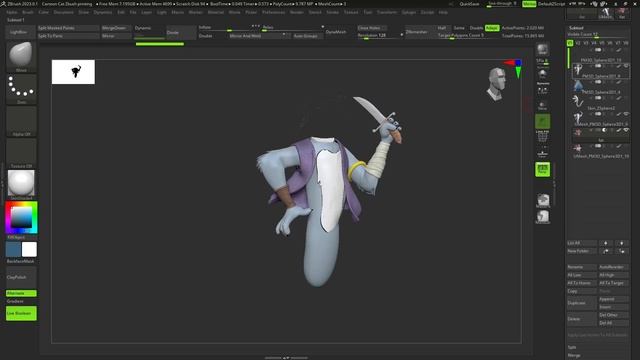Image resolution: width=640 pixels, height=360 pixels.
Task: Expand the Merge section in the Subtool panel
Action: [x=573, y=356]
